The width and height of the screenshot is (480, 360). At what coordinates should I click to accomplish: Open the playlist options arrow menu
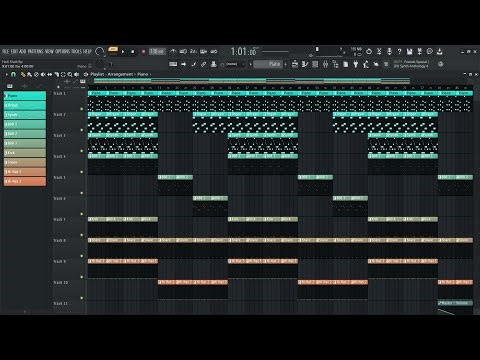7,74
